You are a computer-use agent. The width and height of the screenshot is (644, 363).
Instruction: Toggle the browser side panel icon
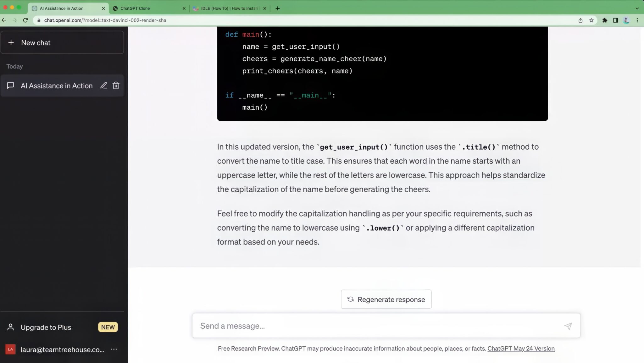pyautogui.click(x=615, y=20)
